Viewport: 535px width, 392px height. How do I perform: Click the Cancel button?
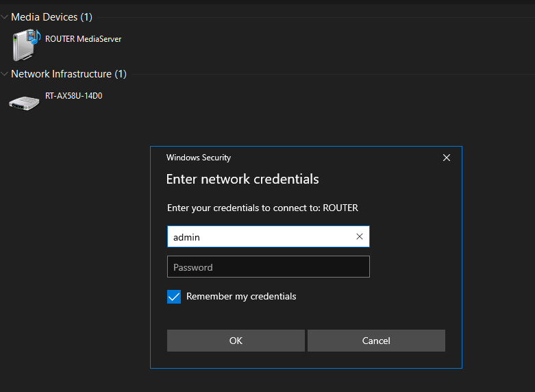pyautogui.click(x=376, y=341)
